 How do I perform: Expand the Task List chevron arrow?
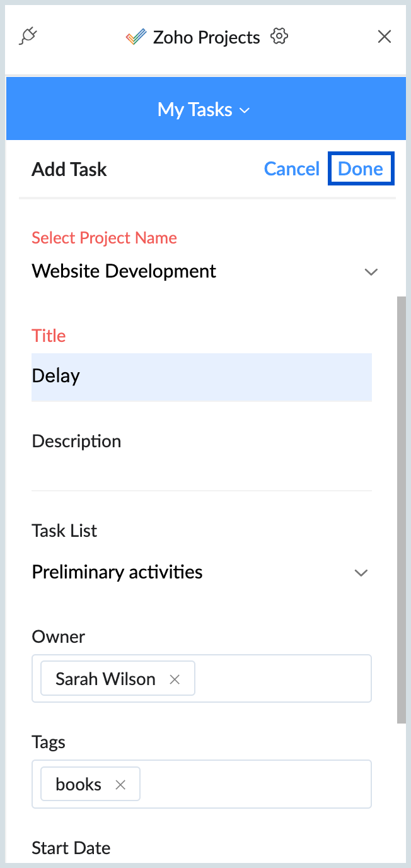pos(361,573)
